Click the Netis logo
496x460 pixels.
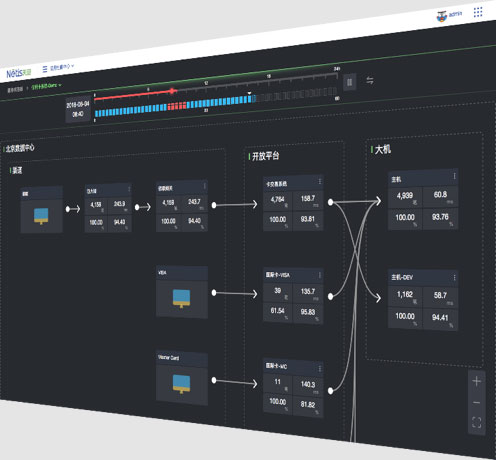[x=19, y=73]
